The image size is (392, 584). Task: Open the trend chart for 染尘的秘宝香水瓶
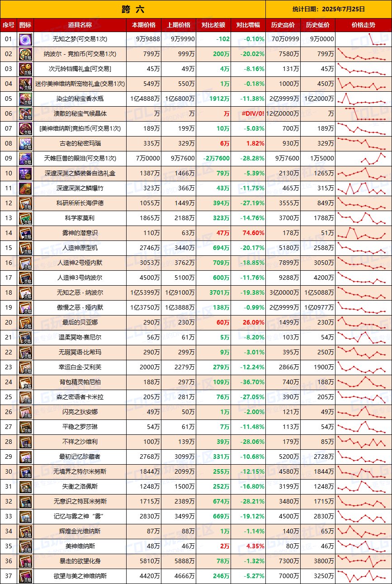(x=364, y=99)
